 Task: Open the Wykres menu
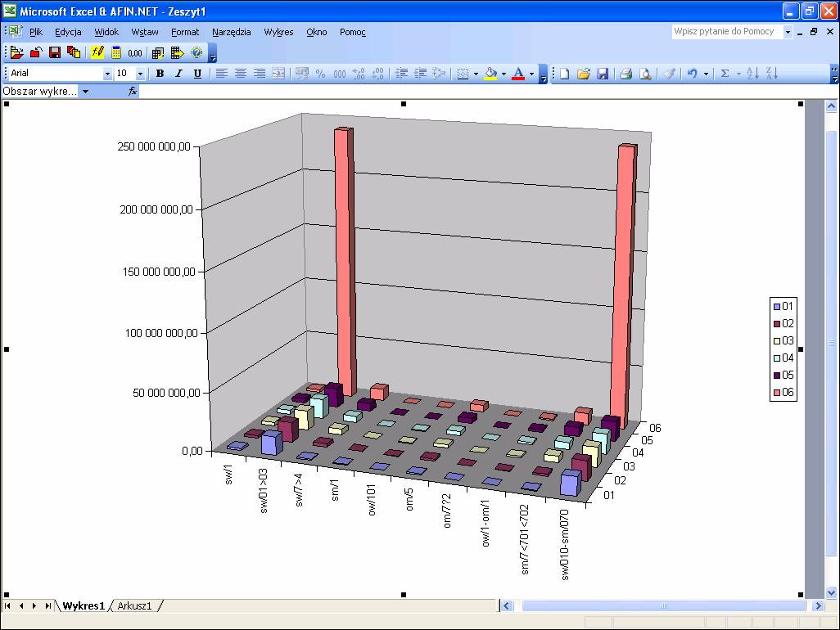[x=278, y=32]
